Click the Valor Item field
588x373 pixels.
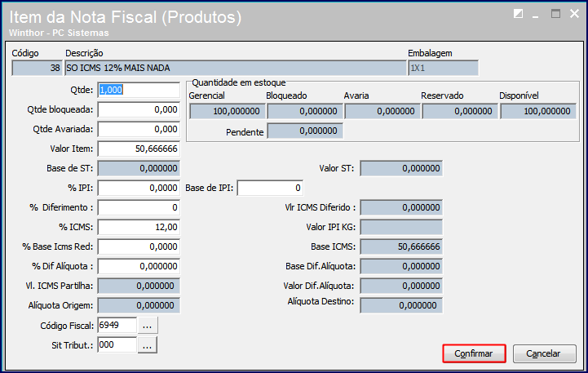[x=139, y=149]
